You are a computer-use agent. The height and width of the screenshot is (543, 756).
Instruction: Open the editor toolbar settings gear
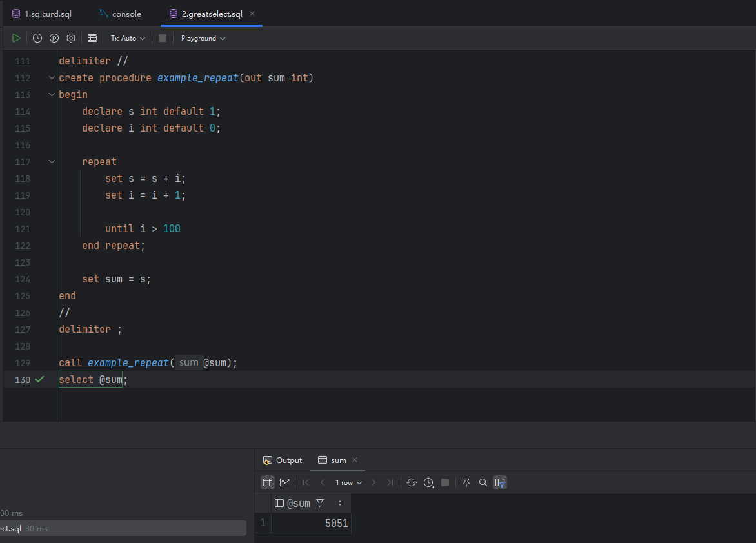(71, 38)
